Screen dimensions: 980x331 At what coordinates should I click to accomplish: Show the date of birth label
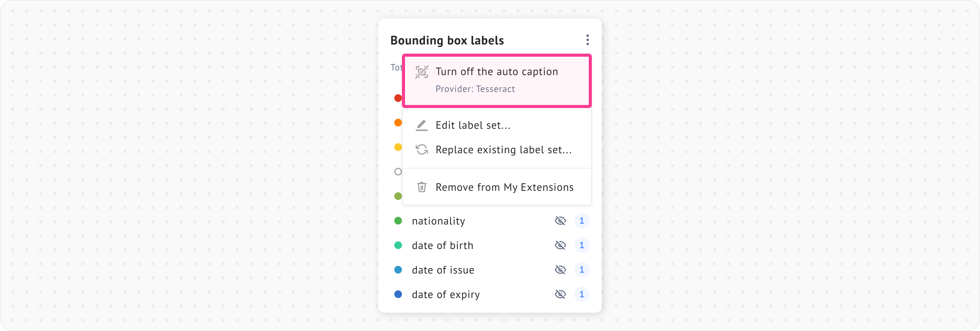pos(560,245)
